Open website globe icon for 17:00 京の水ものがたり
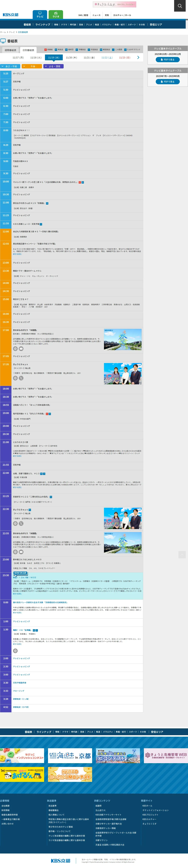 point(15,349)
